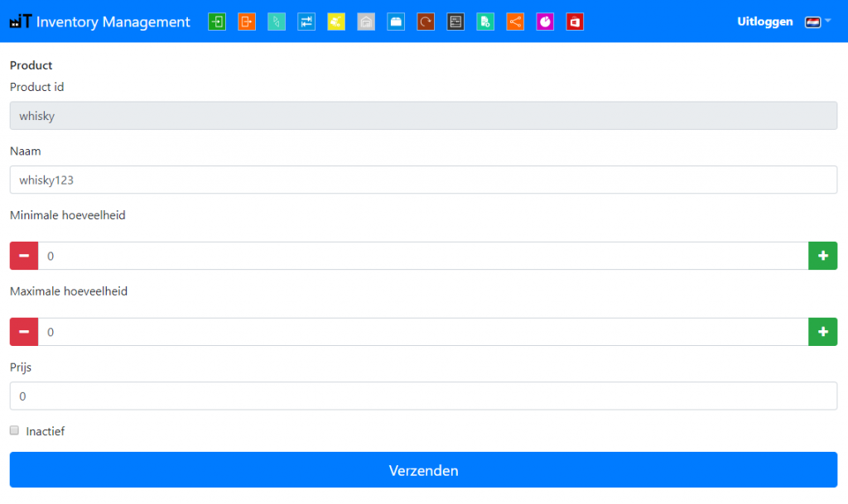Click Uitloggen to log out
848x504 pixels.
(764, 22)
